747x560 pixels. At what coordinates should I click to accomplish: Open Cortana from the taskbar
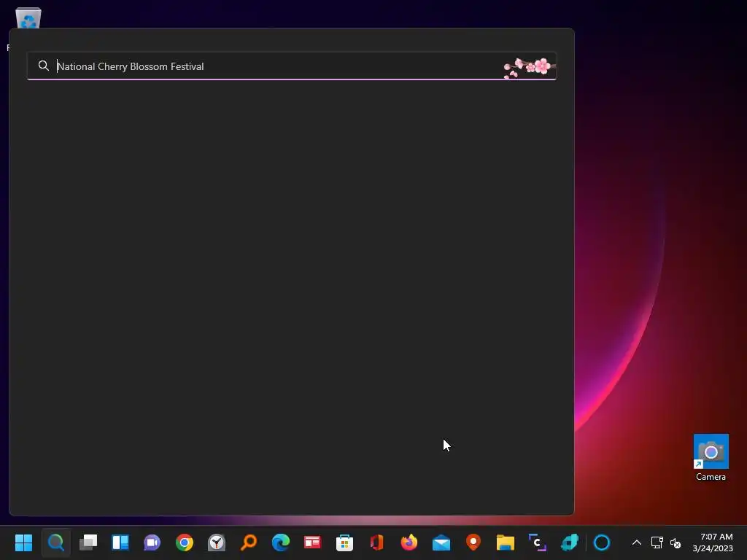pos(602,542)
